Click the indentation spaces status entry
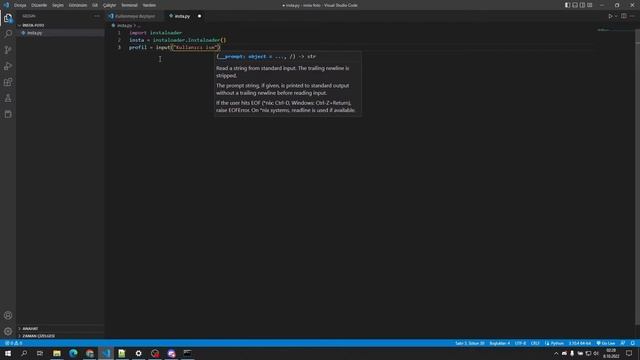 click(x=500, y=343)
